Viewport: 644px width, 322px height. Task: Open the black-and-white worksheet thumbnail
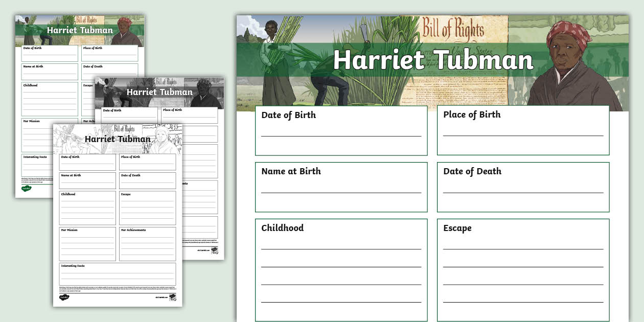tap(117, 215)
